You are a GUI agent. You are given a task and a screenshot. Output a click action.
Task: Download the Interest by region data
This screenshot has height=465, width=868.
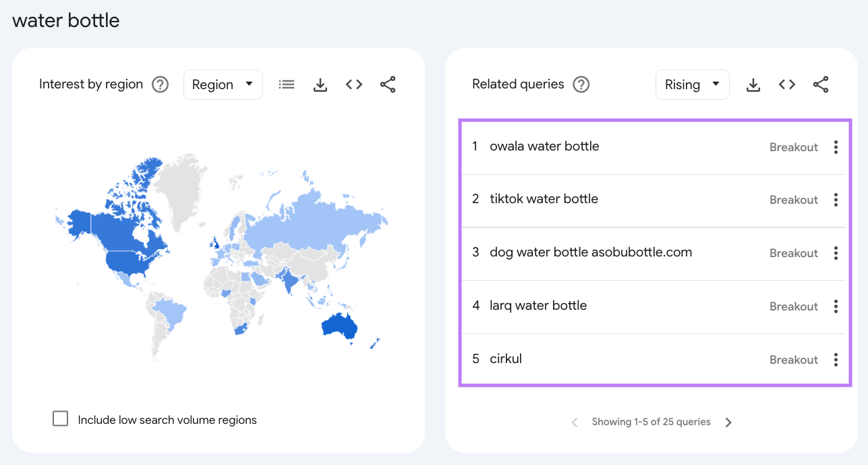320,84
